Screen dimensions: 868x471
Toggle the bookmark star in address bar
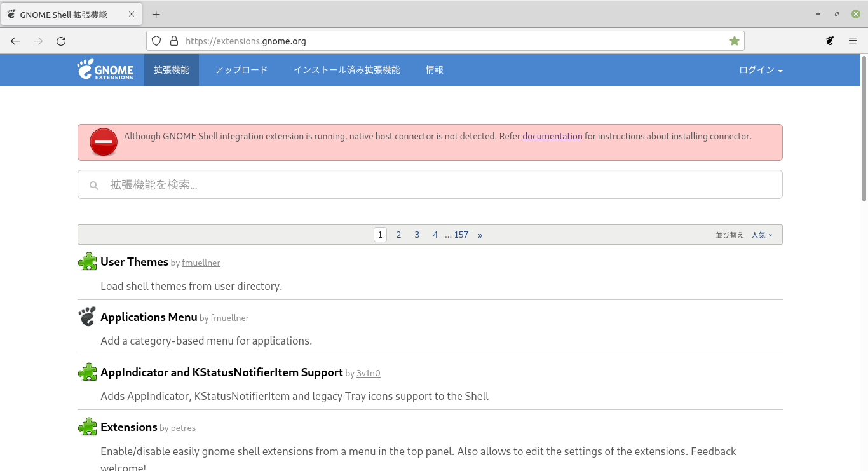pos(735,41)
